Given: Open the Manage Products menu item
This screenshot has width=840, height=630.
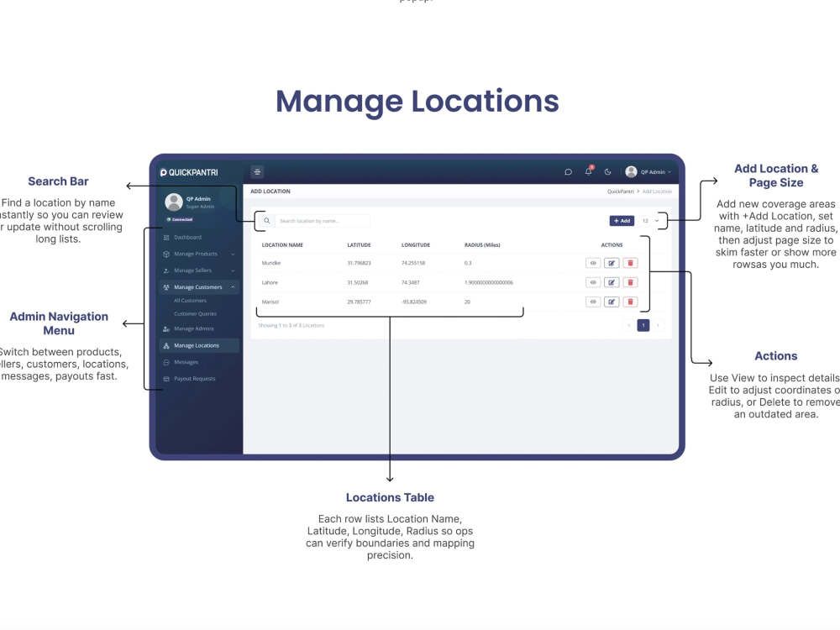Looking at the screenshot, I should [196, 254].
